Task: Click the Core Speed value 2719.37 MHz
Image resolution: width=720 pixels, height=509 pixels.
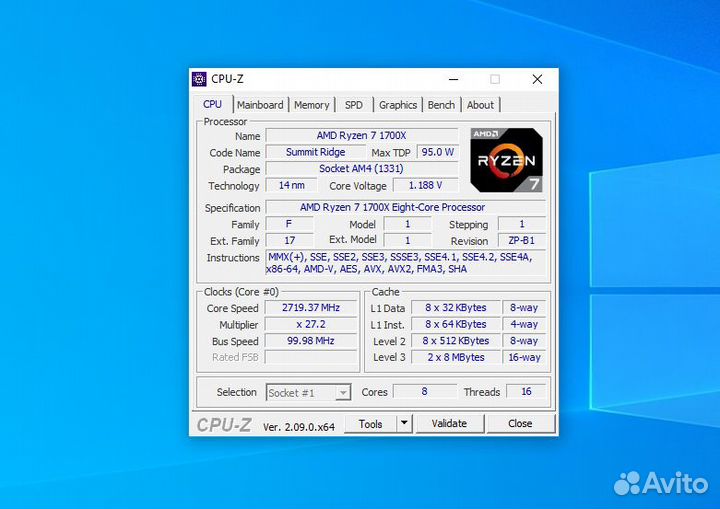Action: tap(311, 308)
